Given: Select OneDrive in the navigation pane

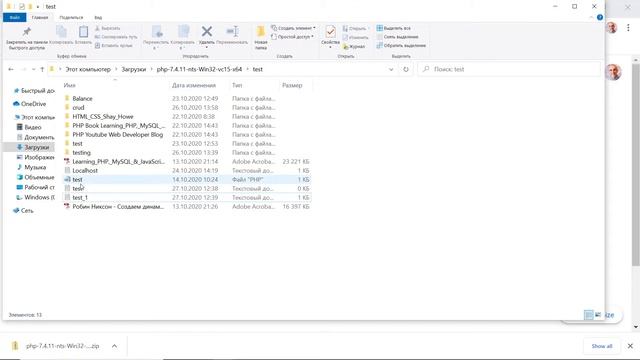Looking at the screenshot, I should tap(29, 104).
